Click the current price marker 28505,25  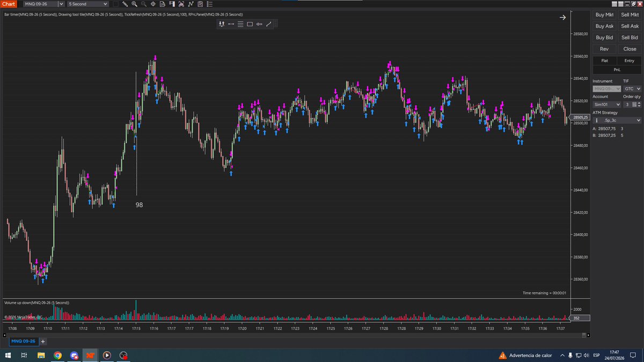point(580,117)
